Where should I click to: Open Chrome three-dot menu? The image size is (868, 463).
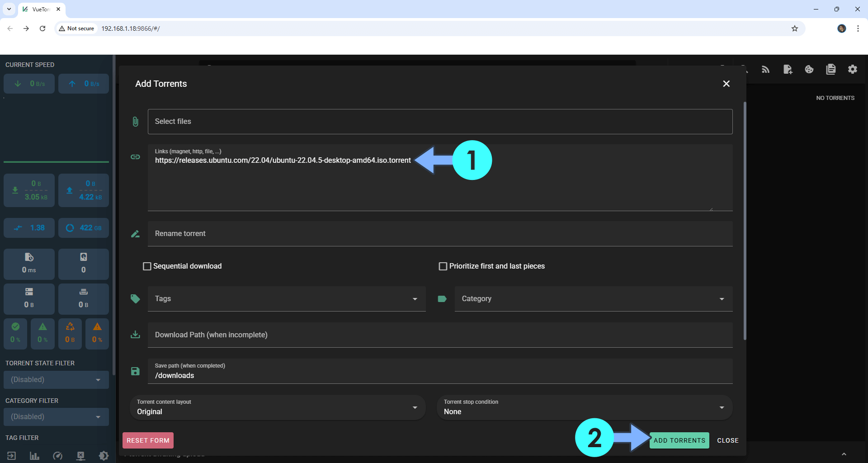tap(858, 28)
